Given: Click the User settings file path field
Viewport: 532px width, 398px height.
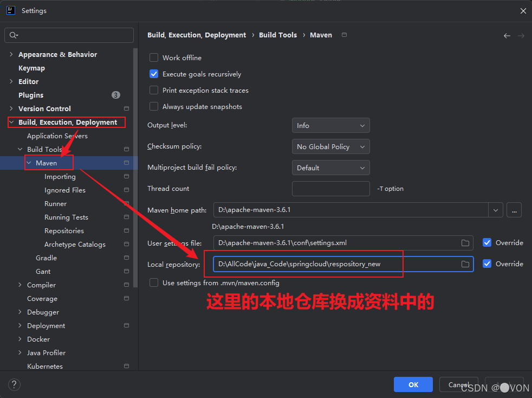Looking at the screenshot, I should coord(343,243).
